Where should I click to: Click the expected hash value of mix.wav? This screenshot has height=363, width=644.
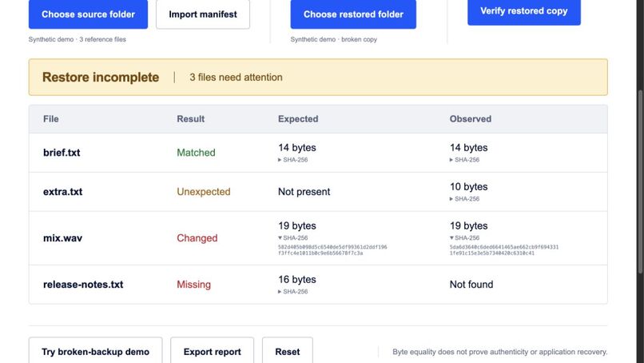tap(332, 250)
